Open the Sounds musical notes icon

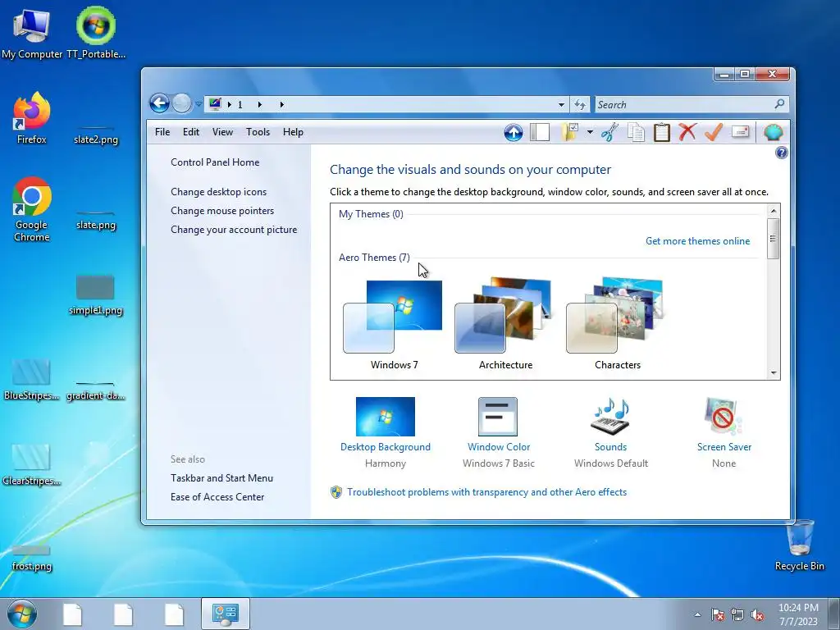click(x=610, y=417)
